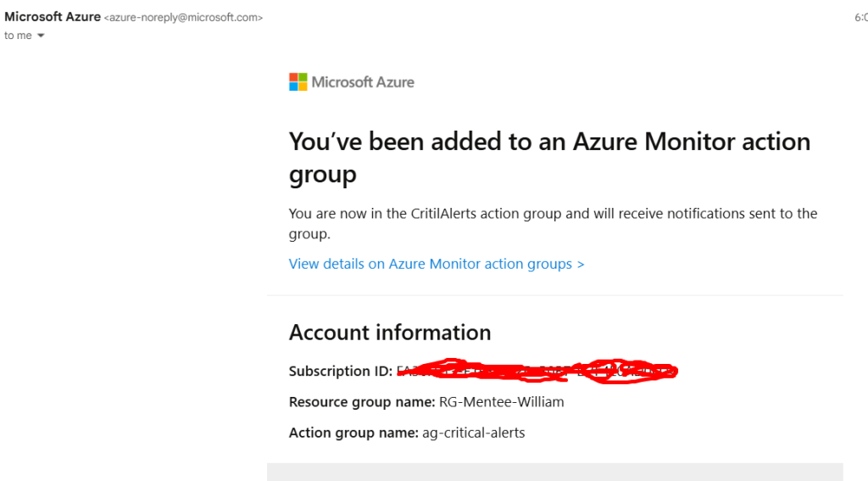
Task: Select the azure-noreply@microsoft.com sender address
Action: click(183, 18)
